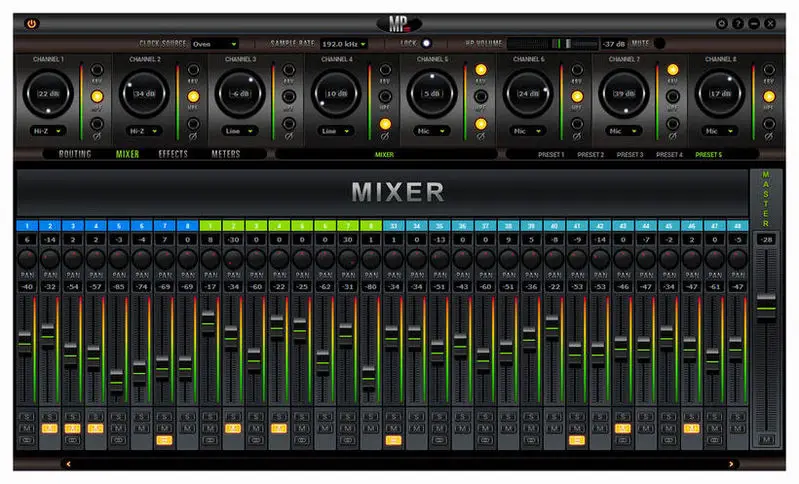Click the right scroll arrow of mixer scrollbar
This screenshot has height=484, width=799.
(731, 464)
